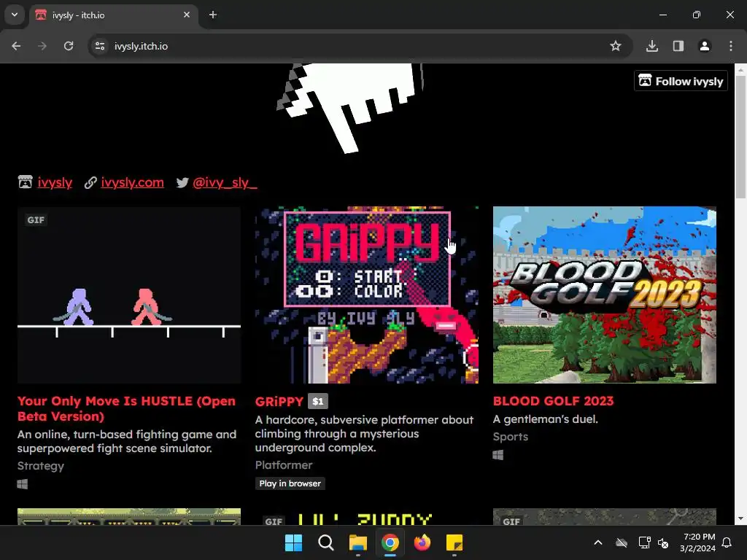
Task: Visit the ivysly.com website link
Action: [133, 182]
